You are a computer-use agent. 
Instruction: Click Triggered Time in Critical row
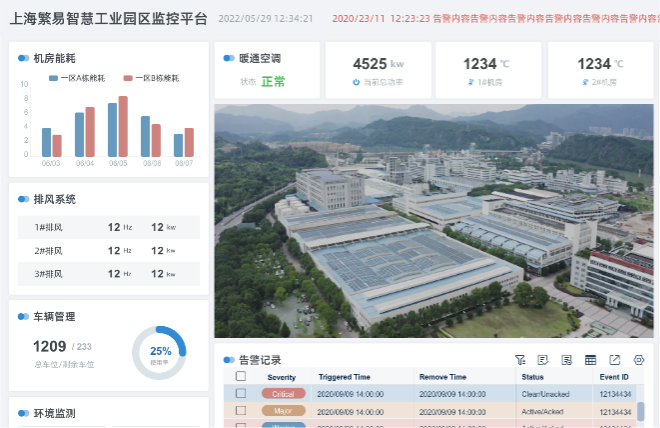[350, 394]
